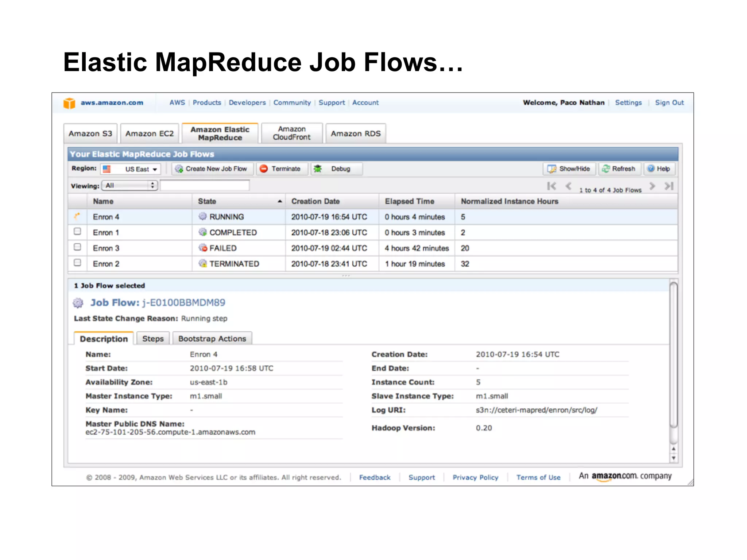The width and height of the screenshot is (747, 560).
Task: Check the box for Enron 2 row
Action: tap(77, 263)
